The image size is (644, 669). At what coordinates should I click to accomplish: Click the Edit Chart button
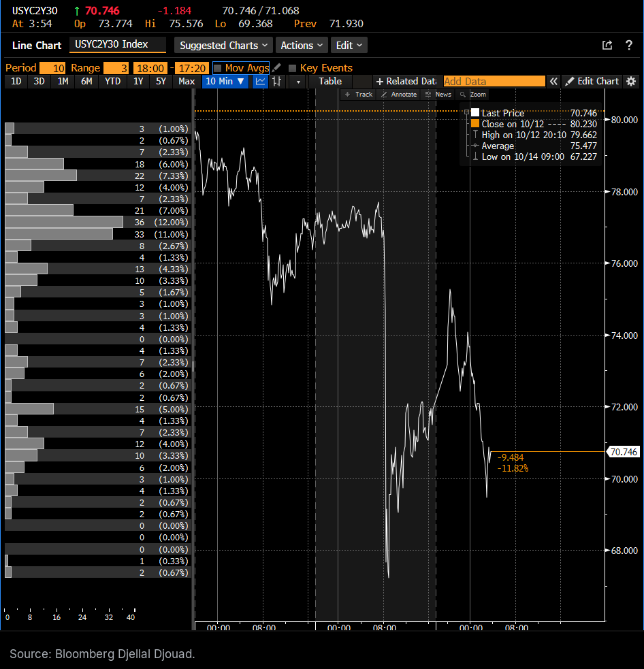pyautogui.click(x=592, y=81)
